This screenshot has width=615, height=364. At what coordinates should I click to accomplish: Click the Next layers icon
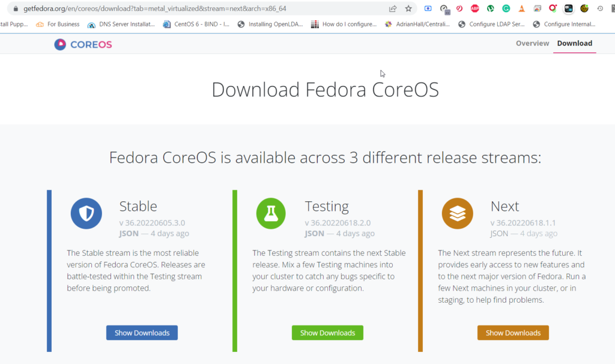click(457, 213)
